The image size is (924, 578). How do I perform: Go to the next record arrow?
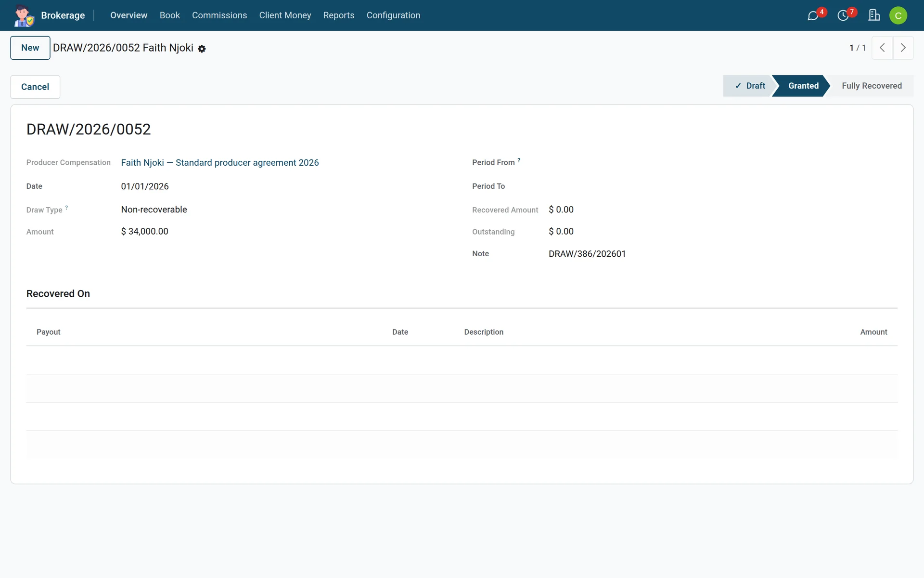tap(903, 48)
